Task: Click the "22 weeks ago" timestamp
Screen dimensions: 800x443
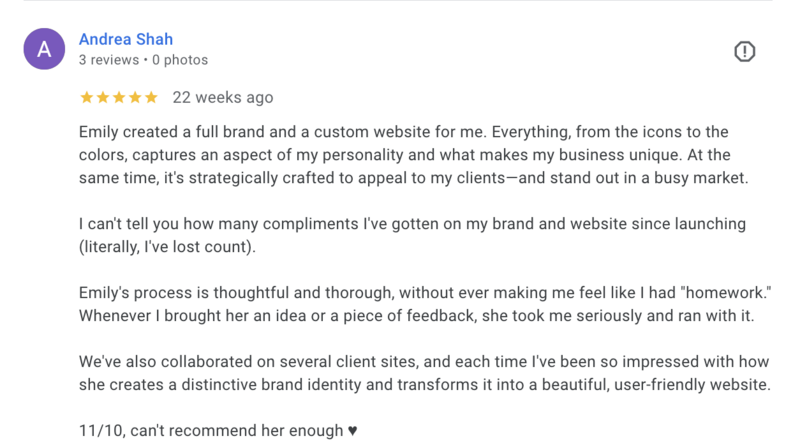Action: point(222,97)
